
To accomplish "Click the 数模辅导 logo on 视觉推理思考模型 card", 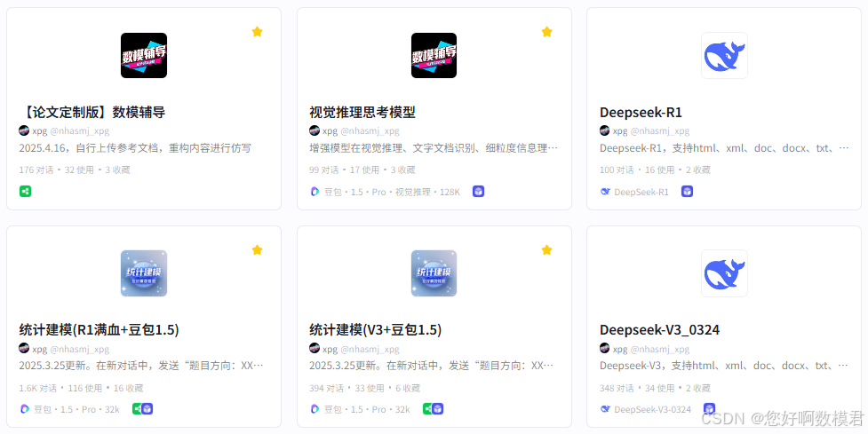I will 434,55.
